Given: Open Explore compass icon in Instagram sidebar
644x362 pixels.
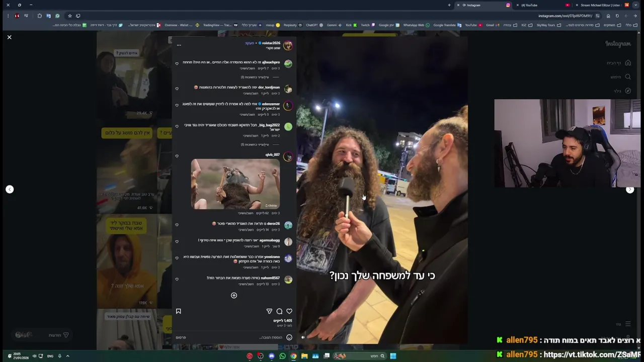Looking at the screenshot, I should click(628, 91).
